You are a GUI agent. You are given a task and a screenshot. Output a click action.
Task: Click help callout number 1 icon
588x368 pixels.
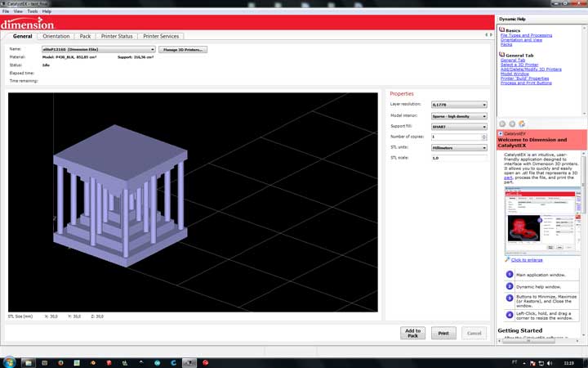[x=510, y=275]
